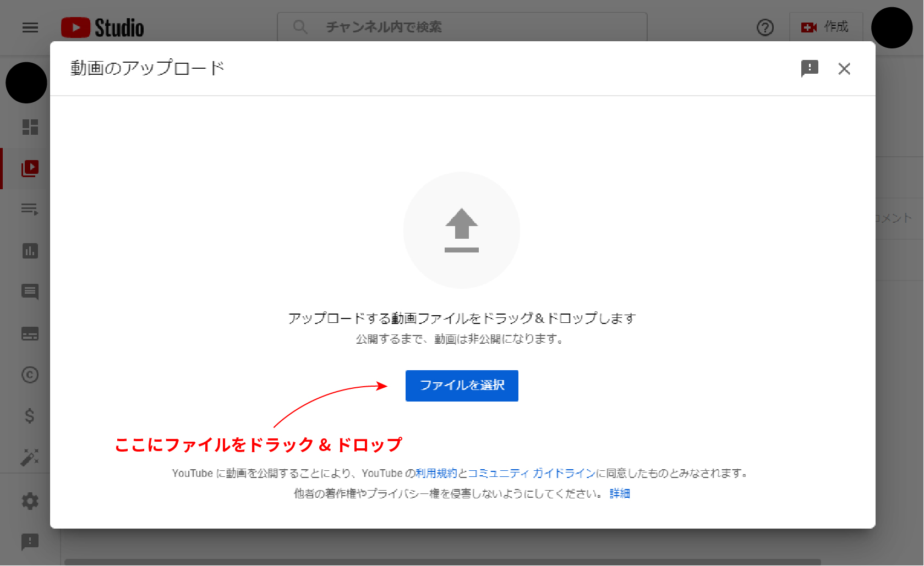The image size is (924, 566).
Task: Open the help question mark icon
Action: click(765, 28)
